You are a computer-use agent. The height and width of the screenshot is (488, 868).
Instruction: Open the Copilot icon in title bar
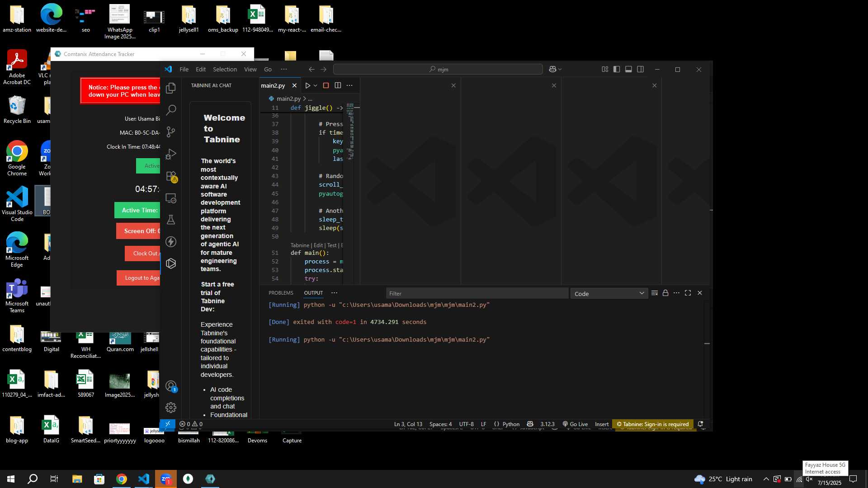552,69
